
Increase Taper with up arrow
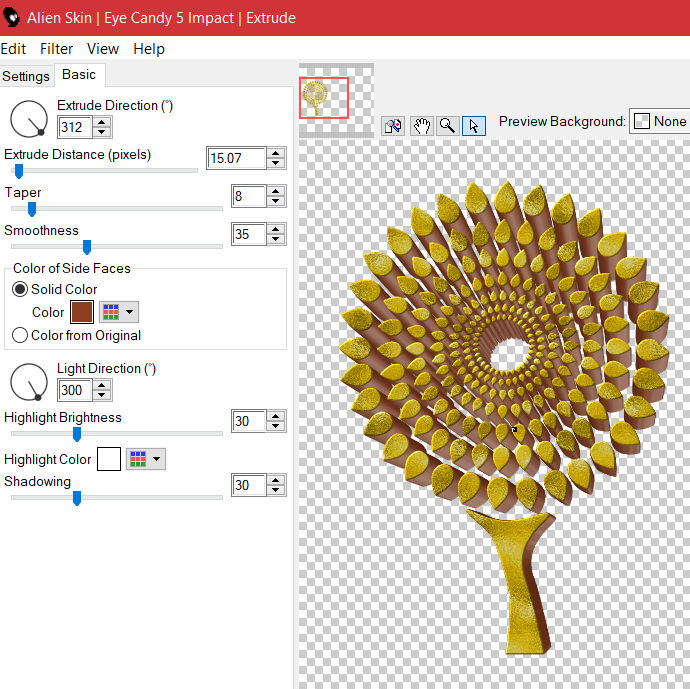coord(275,191)
